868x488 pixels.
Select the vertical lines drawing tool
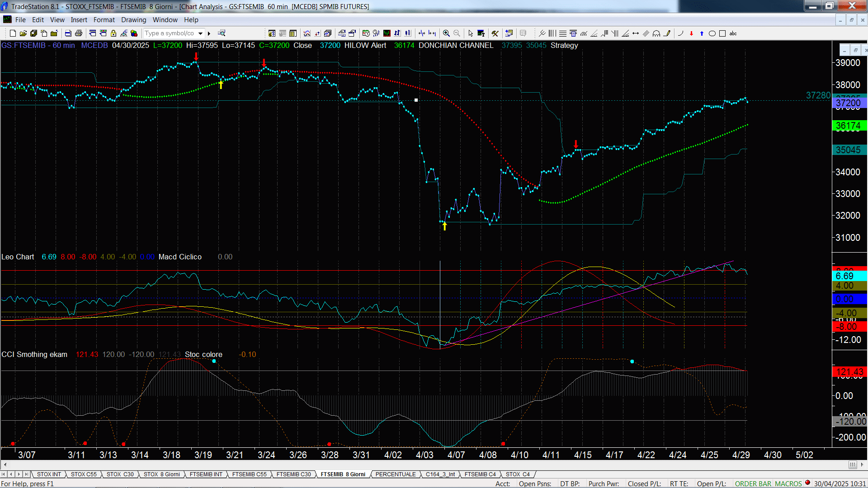click(x=552, y=33)
